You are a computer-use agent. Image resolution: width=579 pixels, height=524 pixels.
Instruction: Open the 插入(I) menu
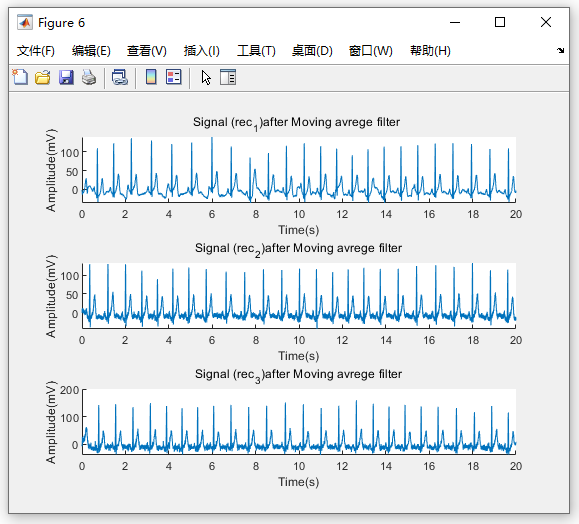[202, 51]
